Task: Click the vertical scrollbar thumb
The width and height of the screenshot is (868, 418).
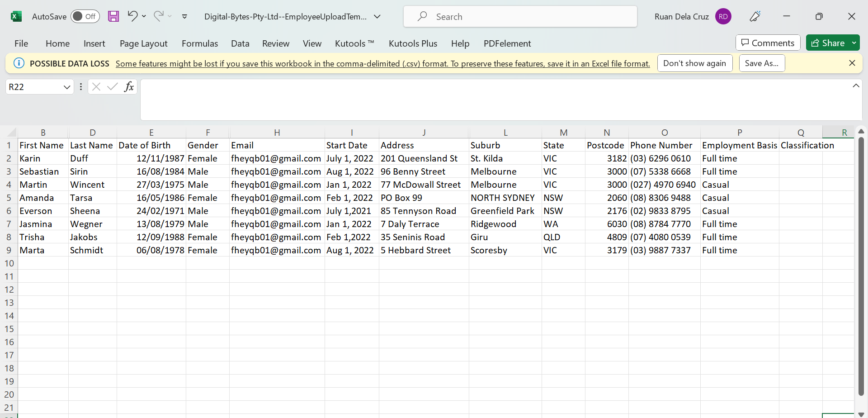Action: tap(861, 267)
